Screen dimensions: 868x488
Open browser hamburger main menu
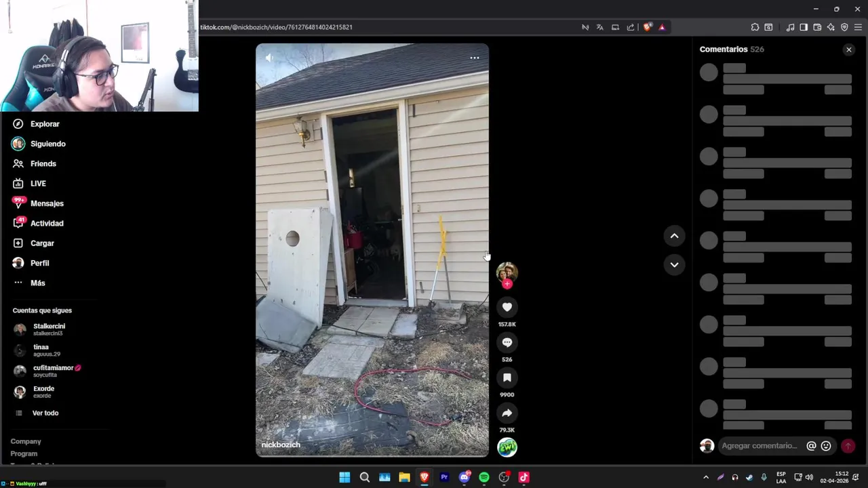pos(858,27)
